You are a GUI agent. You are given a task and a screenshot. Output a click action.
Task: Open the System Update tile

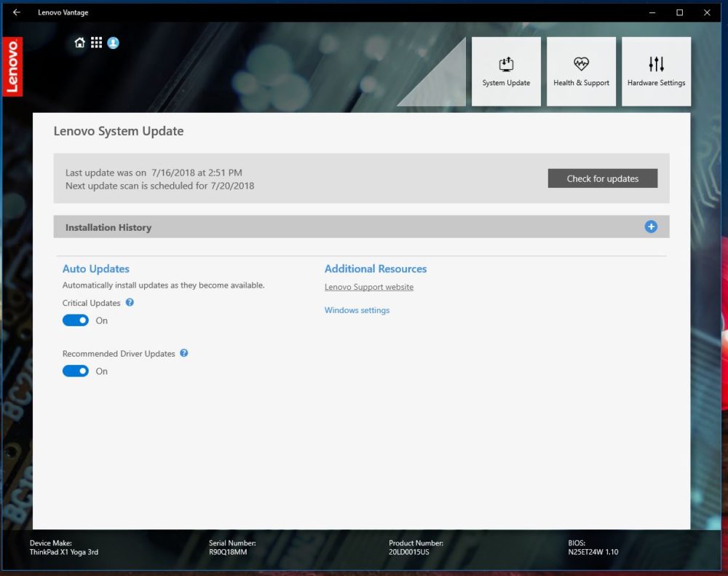(506, 71)
